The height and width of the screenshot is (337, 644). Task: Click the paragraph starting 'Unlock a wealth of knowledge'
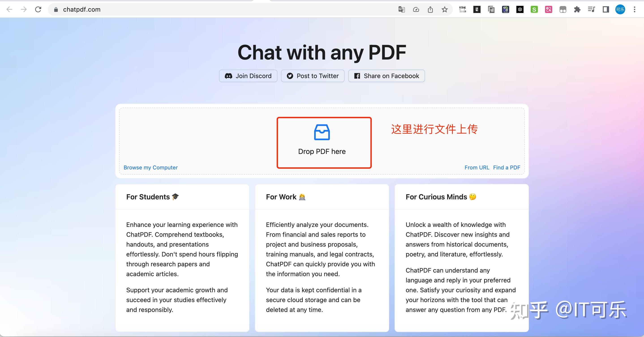[x=457, y=239]
